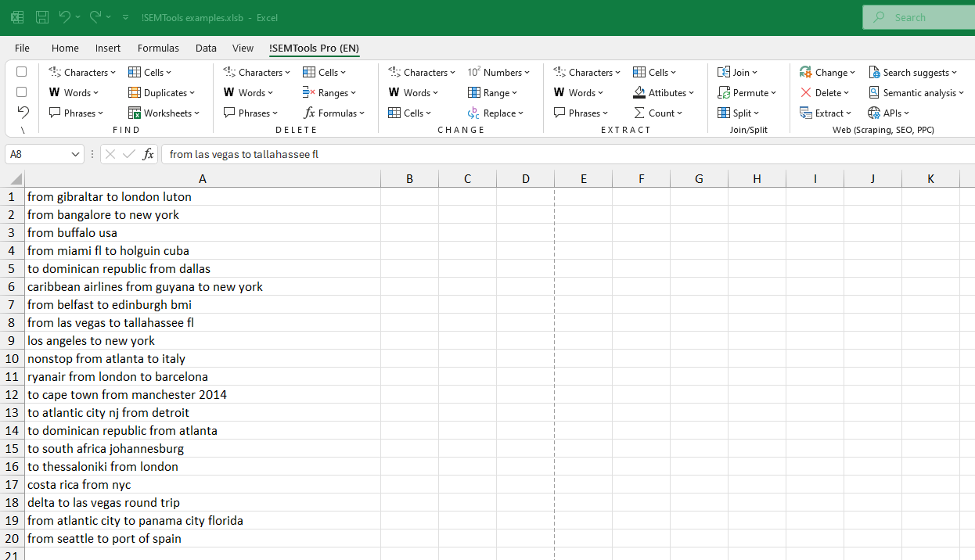Image resolution: width=975 pixels, height=560 pixels.
Task: Open Worksheets tool in FIND group
Action: 164,113
